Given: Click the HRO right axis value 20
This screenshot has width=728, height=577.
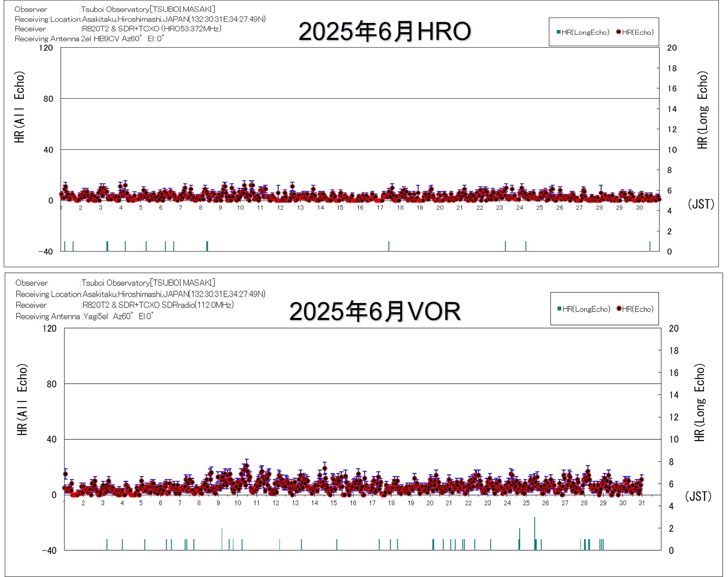Looking at the screenshot, I should coord(672,48).
